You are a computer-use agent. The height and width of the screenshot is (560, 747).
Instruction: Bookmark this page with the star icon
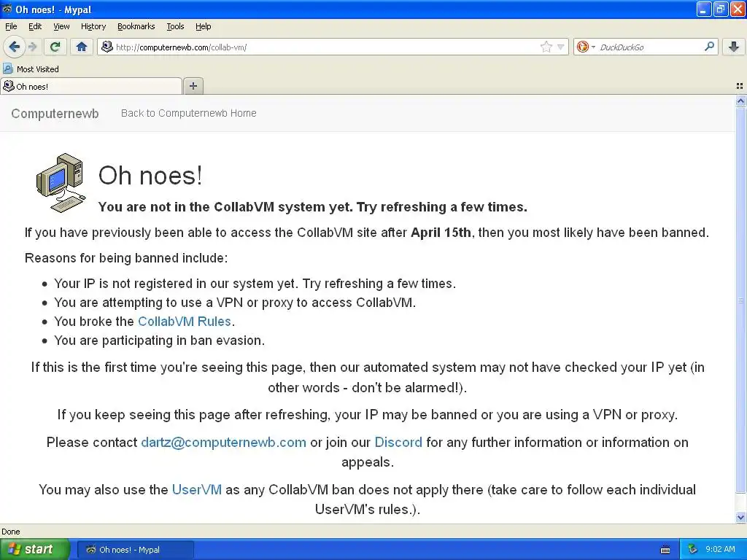pyautogui.click(x=546, y=47)
